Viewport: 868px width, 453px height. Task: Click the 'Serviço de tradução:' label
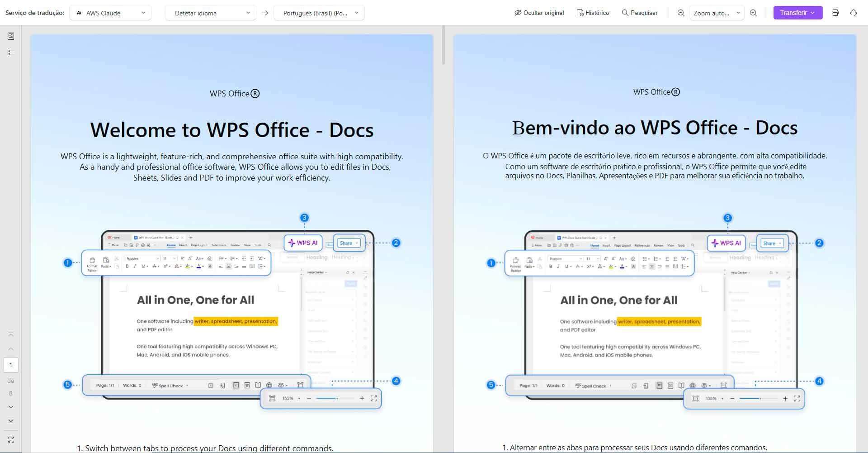[35, 13]
